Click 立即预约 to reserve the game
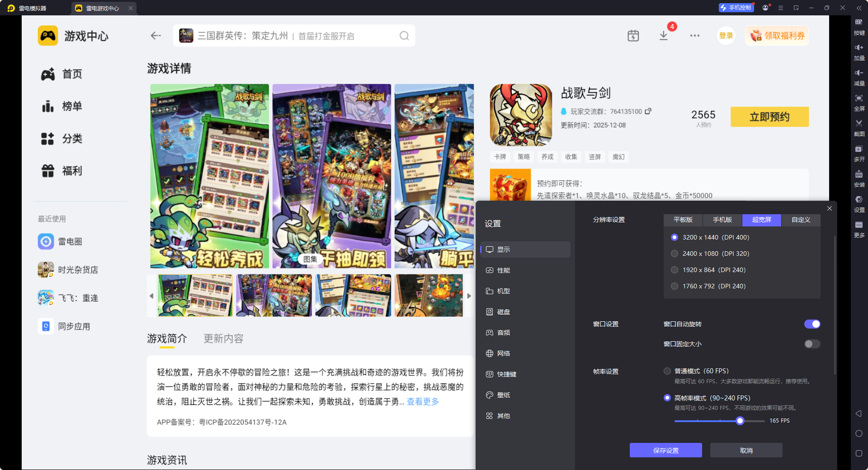 [x=769, y=117]
